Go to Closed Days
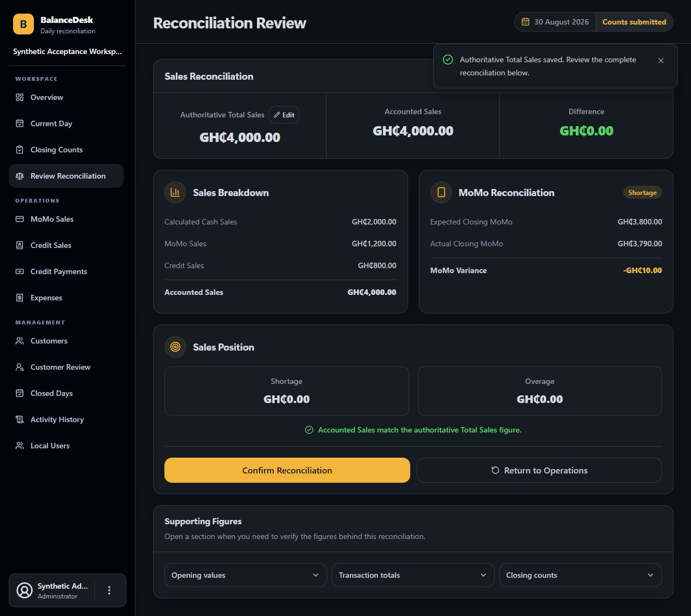Viewport: 691px width, 616px height. [66, 393]
